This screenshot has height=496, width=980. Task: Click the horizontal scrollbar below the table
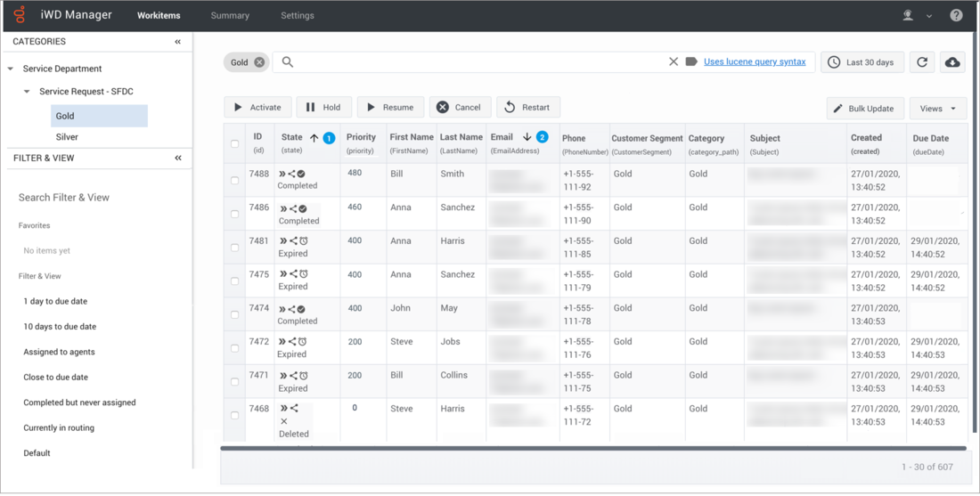(x=593, y=449)
